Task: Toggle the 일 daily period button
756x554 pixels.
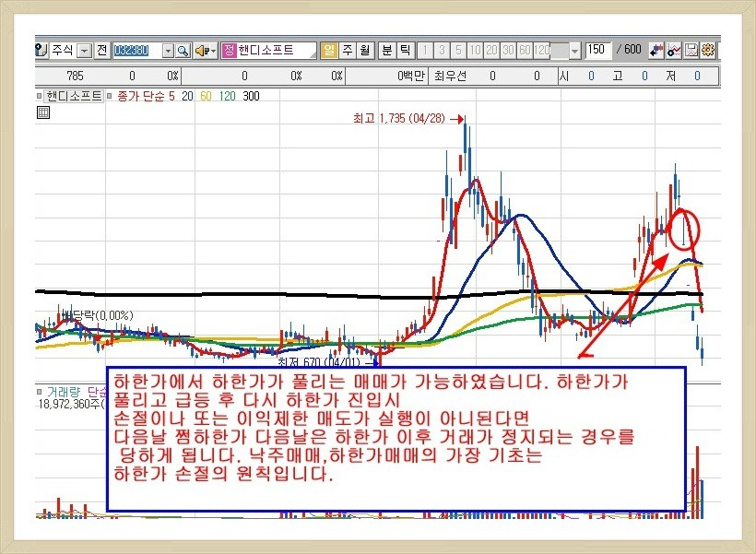Action: tap(329, 50)
